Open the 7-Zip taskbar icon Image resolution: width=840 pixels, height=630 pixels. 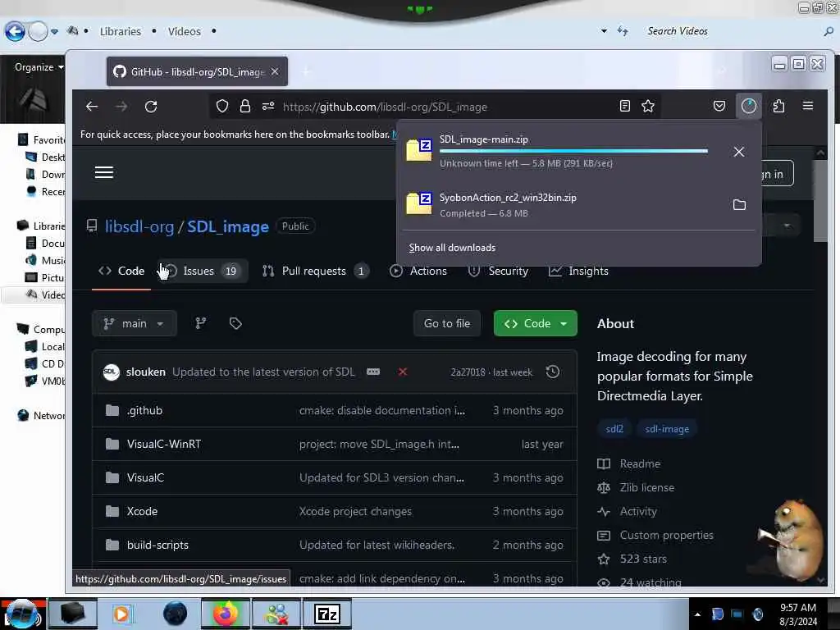click(x=327, y=614)
